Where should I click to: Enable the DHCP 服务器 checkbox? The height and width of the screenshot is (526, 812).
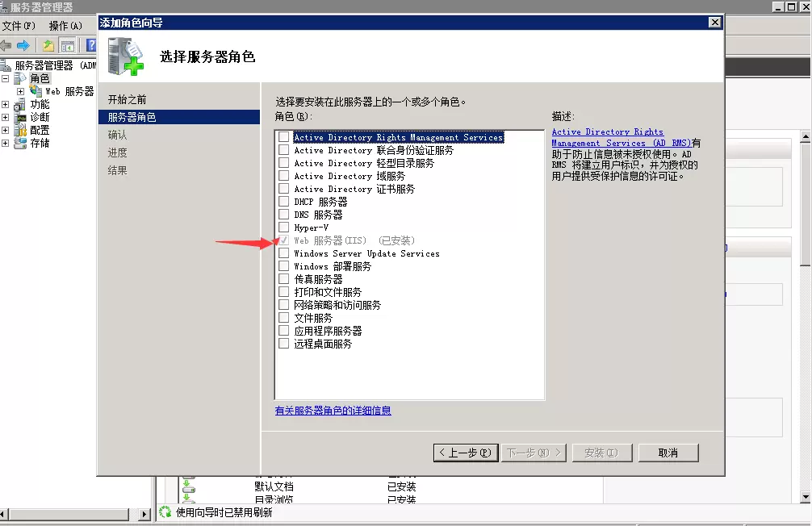[284, 202]
